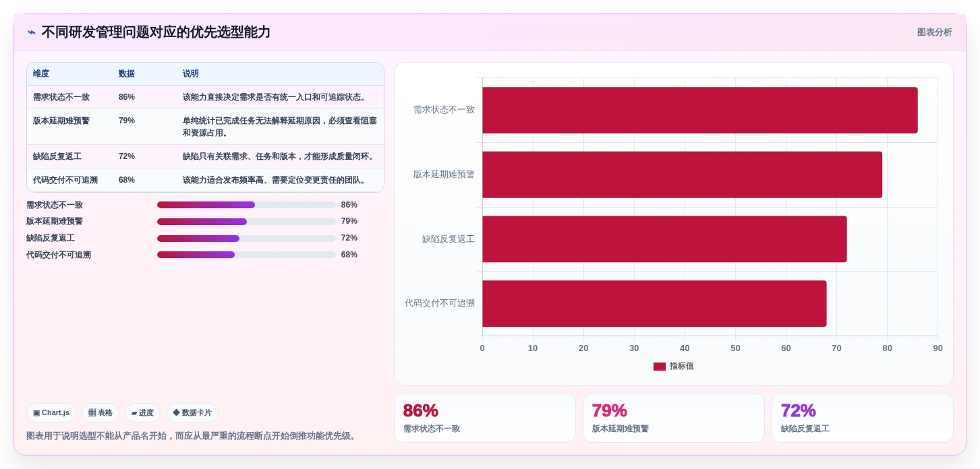Click the lightning icon beside the chart title
Image resolution: width=980 pixels, height=469 pixels.
[32, 32]
